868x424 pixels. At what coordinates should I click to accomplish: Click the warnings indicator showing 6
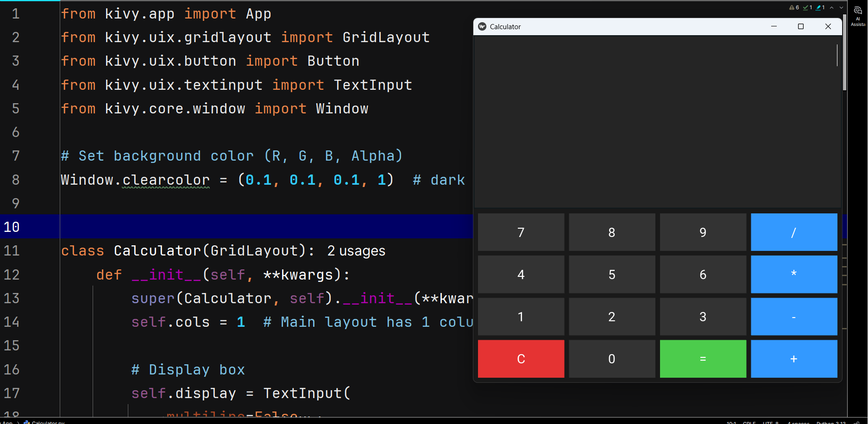(x=794, y=7)
